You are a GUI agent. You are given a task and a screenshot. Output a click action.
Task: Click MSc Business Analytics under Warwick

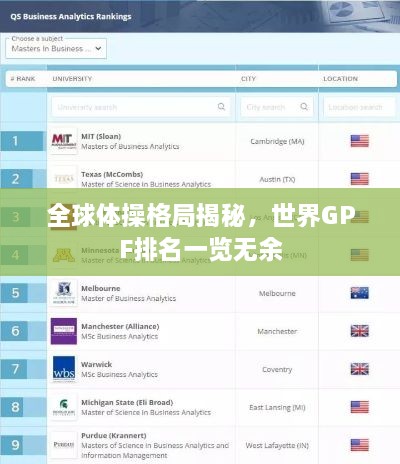(x=120, y=374)
